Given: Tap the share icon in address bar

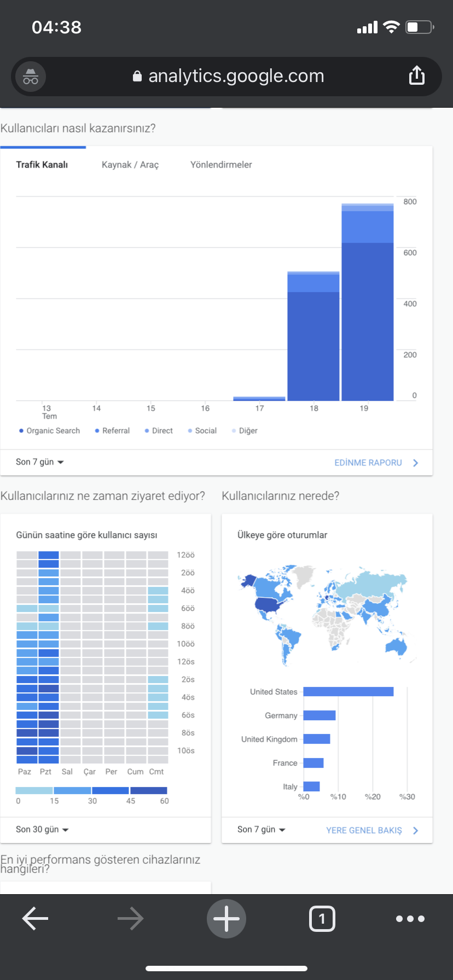Looking at the screenshot, I should (x=417, y=75).
